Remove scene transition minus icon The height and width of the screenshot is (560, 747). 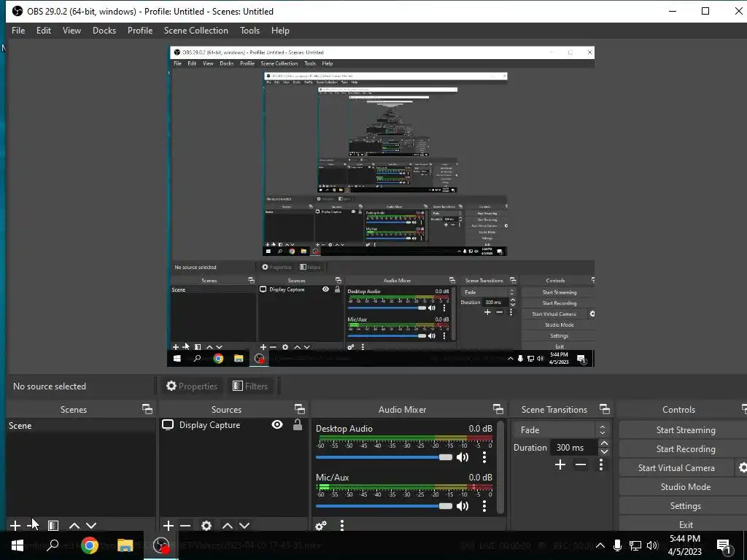(x=580, y=464)
